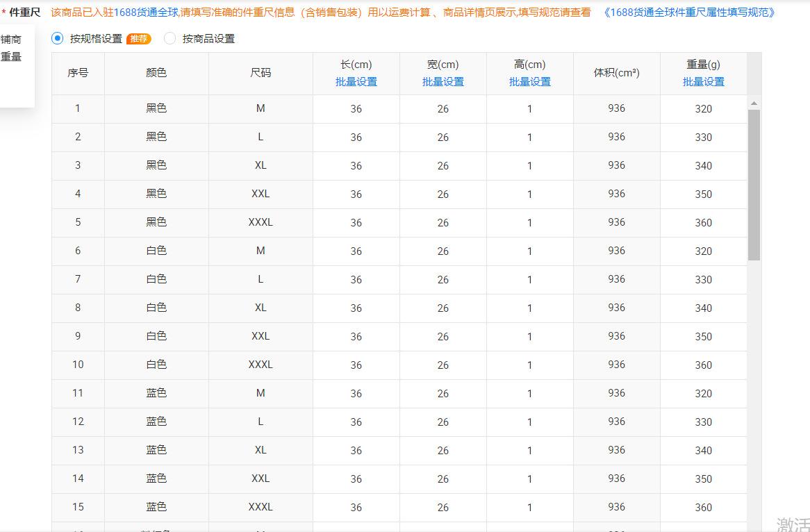This screenshot has height=532, width=810.
Task: Click weight field in row 8 白色 XL
Action: pyautogui.click(x=703, y=308)
